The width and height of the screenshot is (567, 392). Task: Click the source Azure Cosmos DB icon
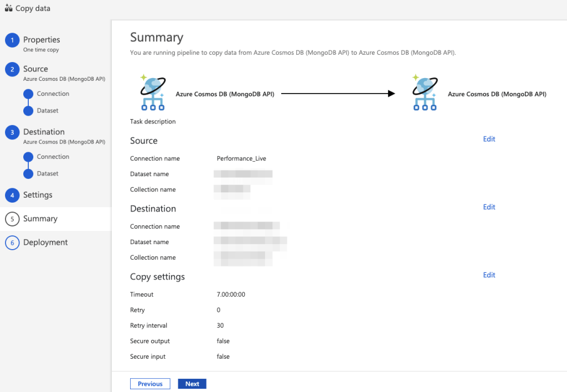(151, 93)
